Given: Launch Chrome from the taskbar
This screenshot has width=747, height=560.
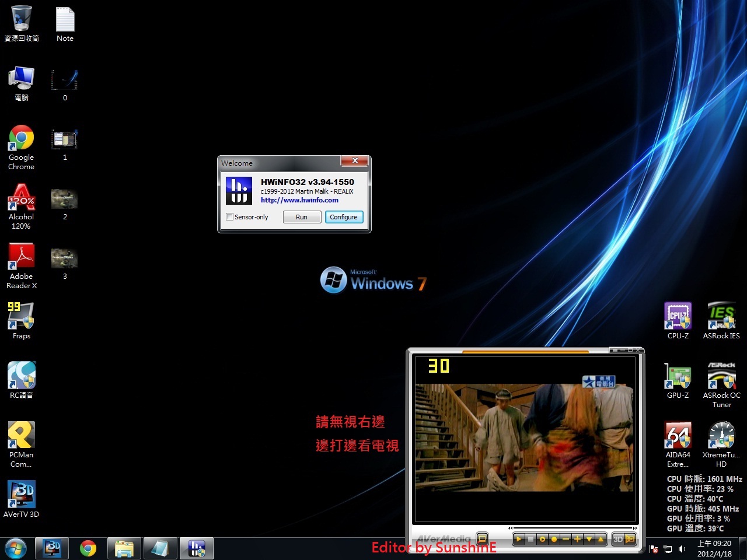Looking at the screenshot, I should pyautogui.click(x=88, y=549).
